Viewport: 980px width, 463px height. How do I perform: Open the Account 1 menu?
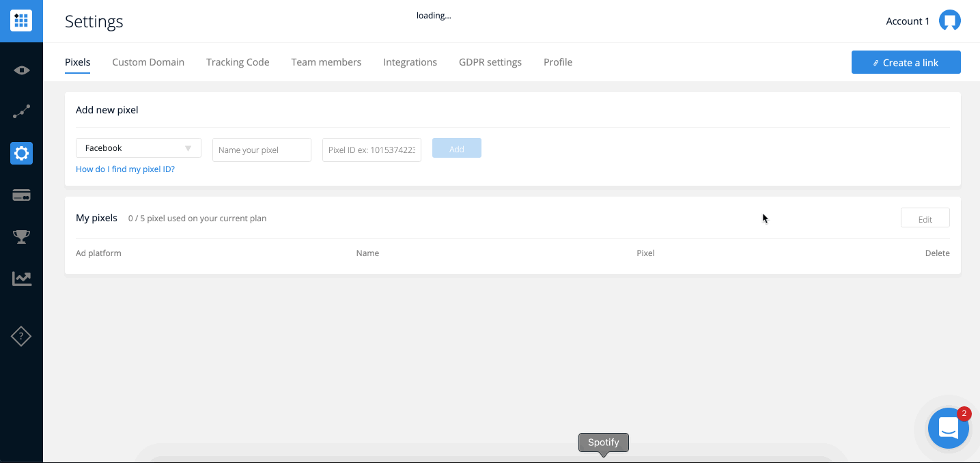pyautogui.click(x=907, y=21)
